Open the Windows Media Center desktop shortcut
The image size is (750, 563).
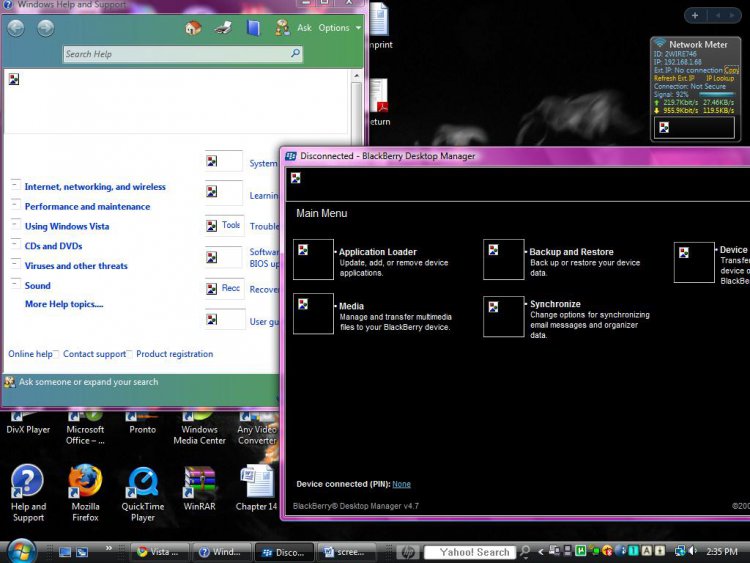(199, 428)
